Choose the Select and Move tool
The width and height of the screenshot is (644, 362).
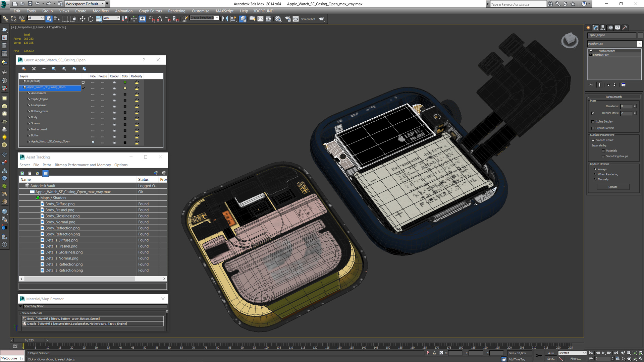click(x=82, y=19)
